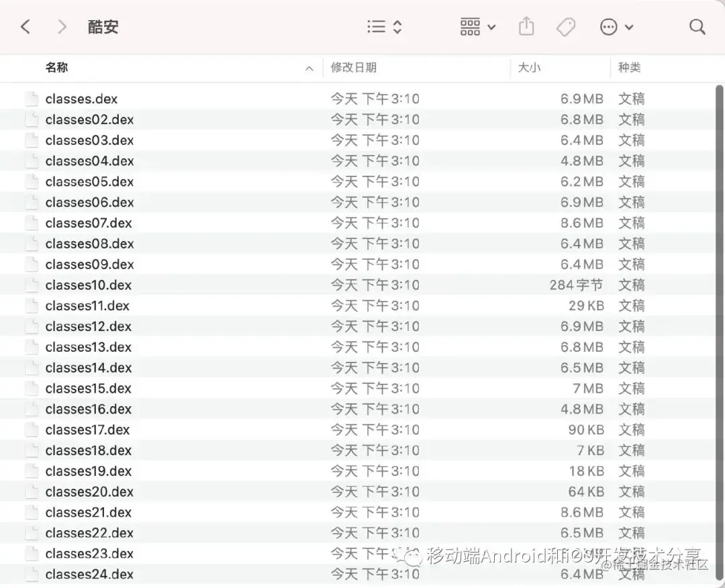This screenshot has width=725, height=588.
Task: Select the file name classes18.dex
Action: pyautogui.click(x=89, y=450)
